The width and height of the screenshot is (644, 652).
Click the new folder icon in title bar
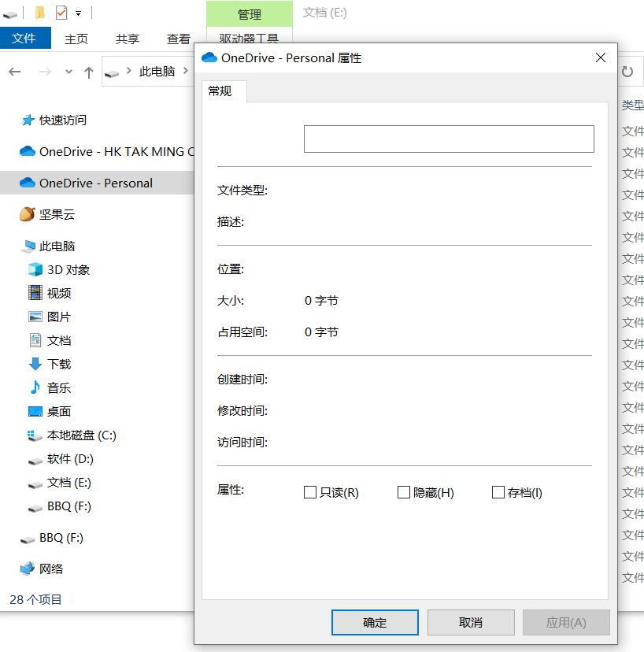40,13
